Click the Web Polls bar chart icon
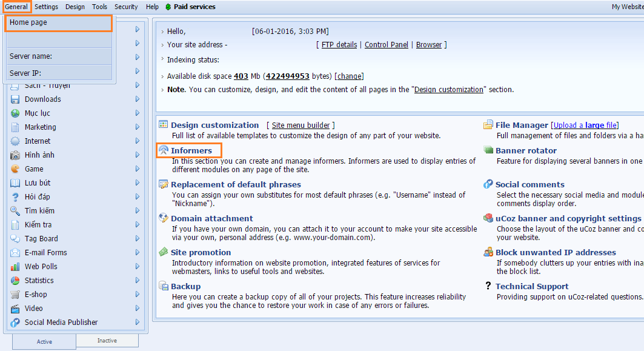 click(x=15, y=267)
